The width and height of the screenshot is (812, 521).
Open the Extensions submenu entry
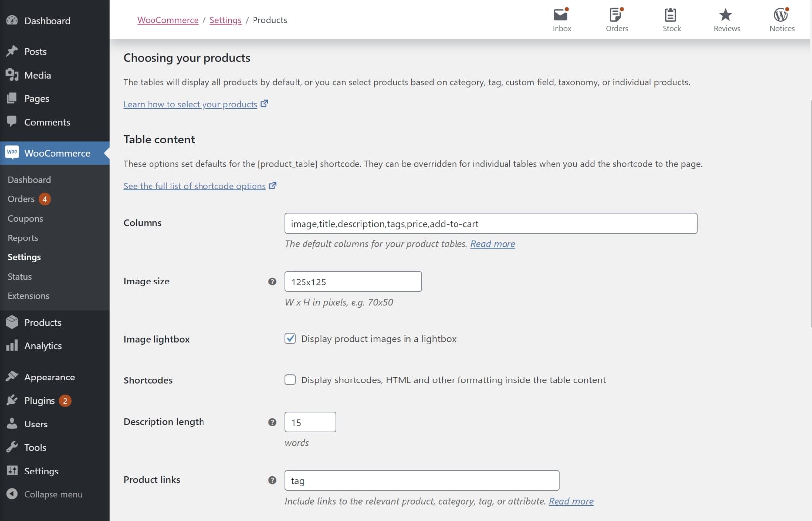point(28,296)
